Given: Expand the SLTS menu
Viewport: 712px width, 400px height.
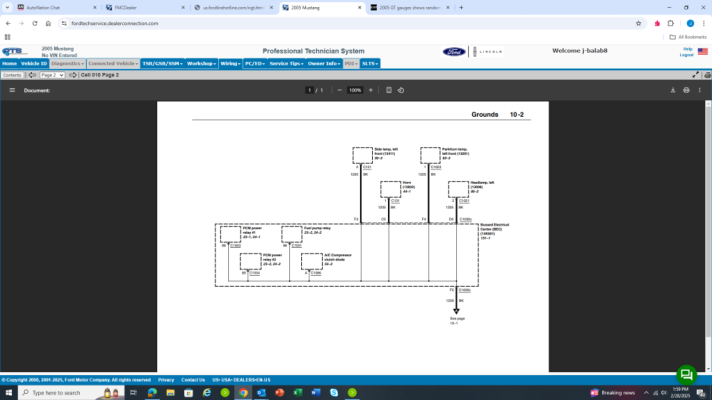Looking at the screenshot, I should pos(370,64).
